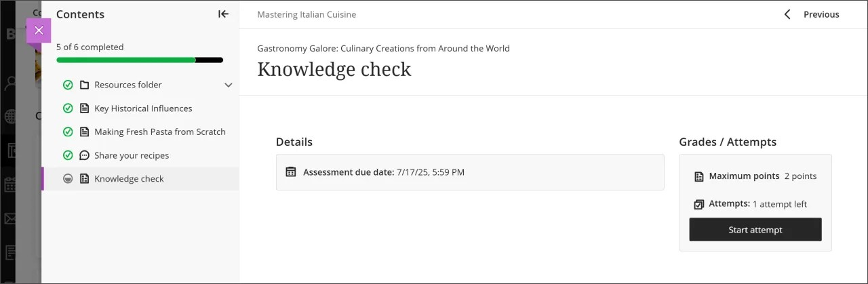This screenshot has width=868, height=284.
Task: Click the Attempts checkbox-stack icon
Action: [x=699, y=204]
